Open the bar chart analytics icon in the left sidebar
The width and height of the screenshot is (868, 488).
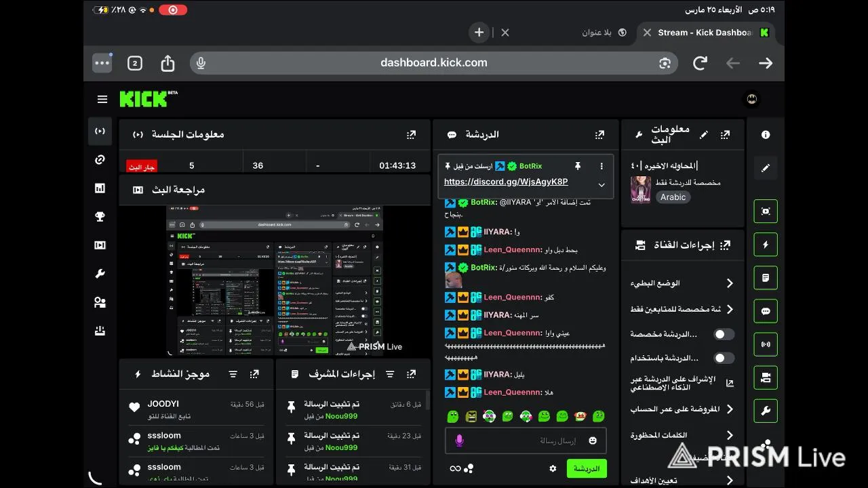click(100, 188)
